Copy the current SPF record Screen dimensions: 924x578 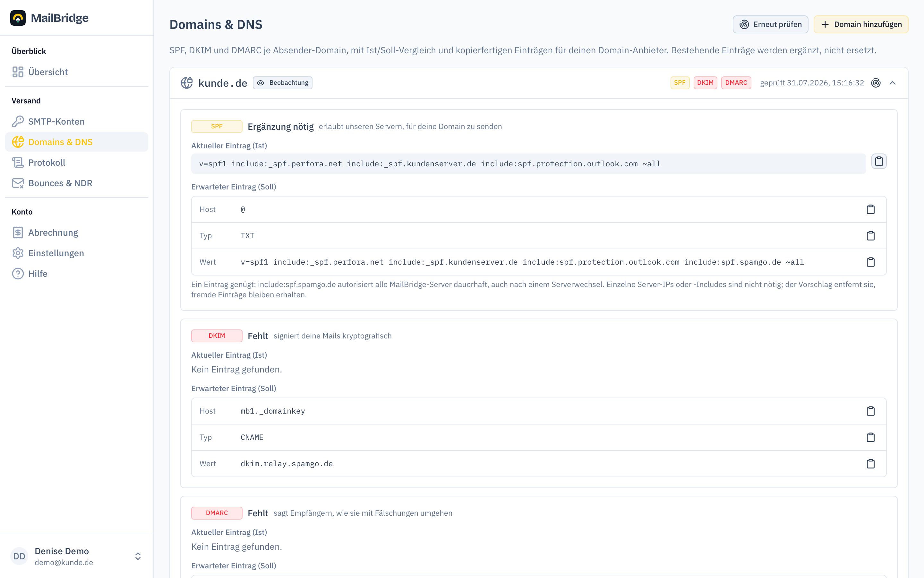coord(879,161)
